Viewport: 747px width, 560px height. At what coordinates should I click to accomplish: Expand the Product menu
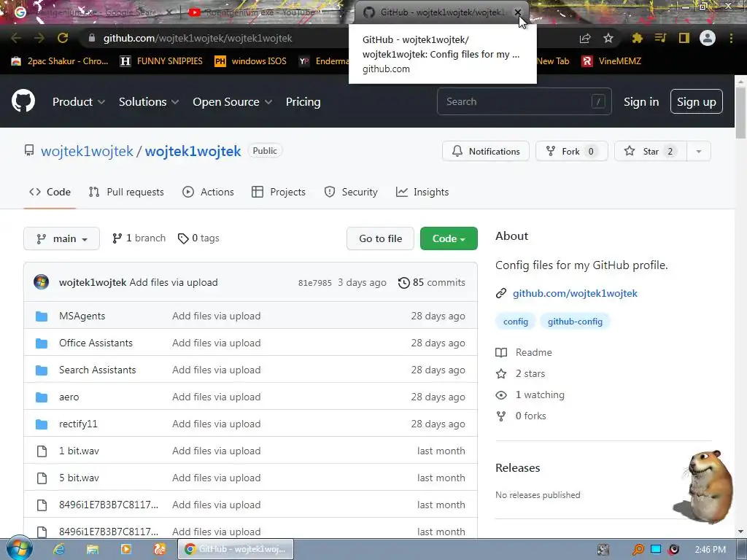79,101
